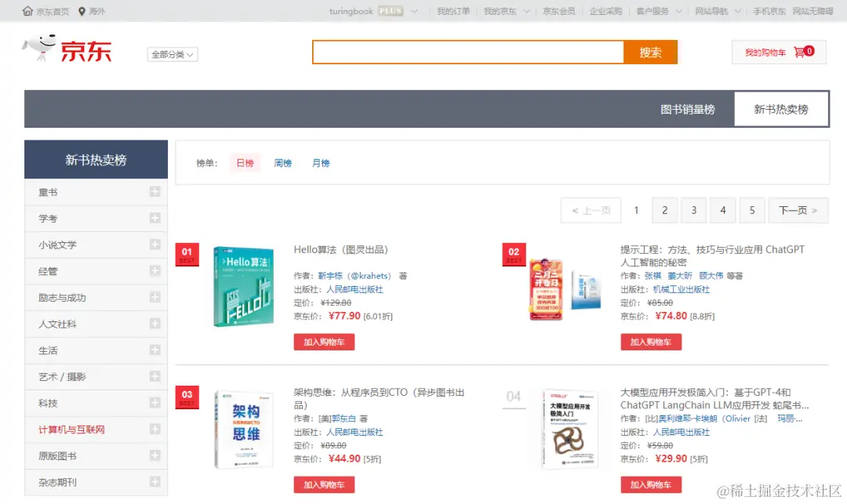Click the 机械工业出版社 publisher link
The image size is (847, 504).
pyautogui.click(x=682, y=289)
